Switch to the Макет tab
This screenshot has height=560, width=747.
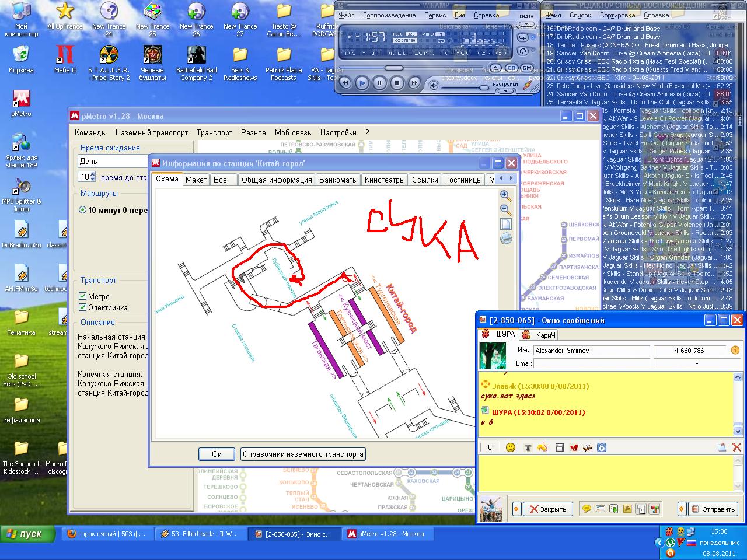coord(196,180)
